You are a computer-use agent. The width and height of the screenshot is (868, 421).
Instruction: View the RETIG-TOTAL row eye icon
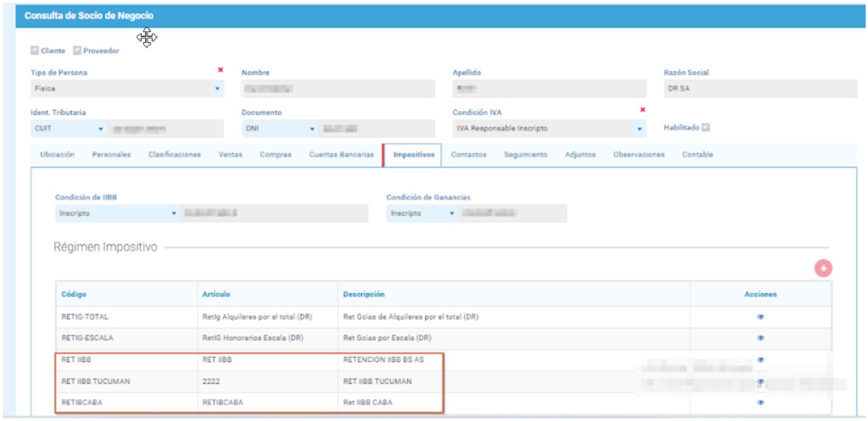[x=761, y=317]
